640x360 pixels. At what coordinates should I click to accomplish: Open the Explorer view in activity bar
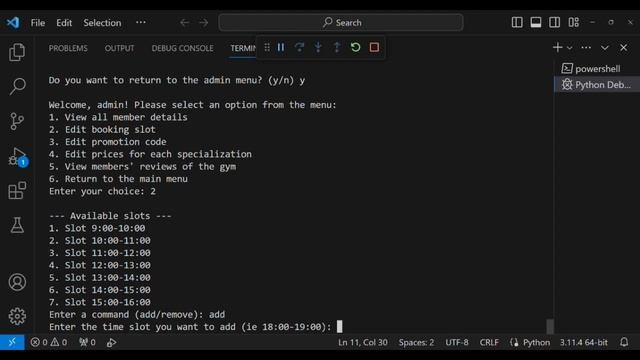pyautogui.click(x=17, y=52)
